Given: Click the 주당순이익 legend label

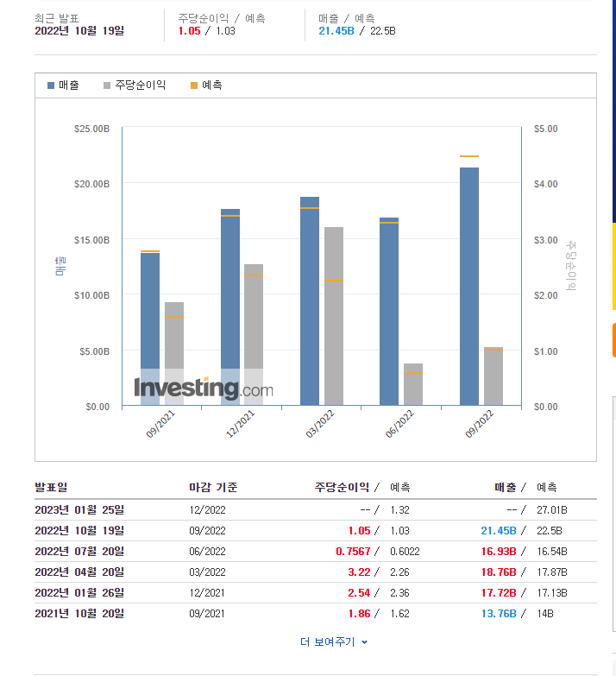Looking at the screenshot, I should [x=141, y=85].
